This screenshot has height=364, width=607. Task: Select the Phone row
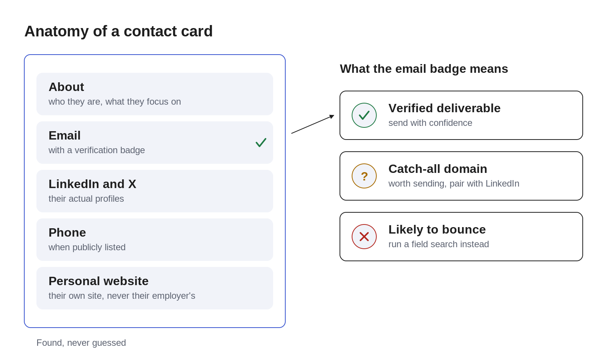pos(155,240)
